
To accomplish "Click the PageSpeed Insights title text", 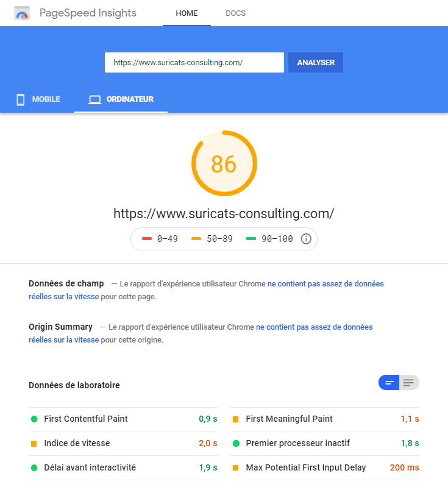I will click(x=88, y=13).
